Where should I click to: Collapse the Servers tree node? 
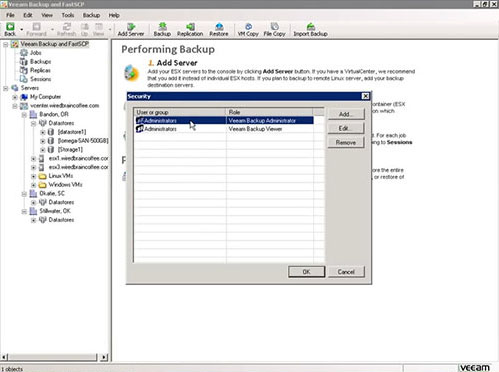tap(6, 88)
